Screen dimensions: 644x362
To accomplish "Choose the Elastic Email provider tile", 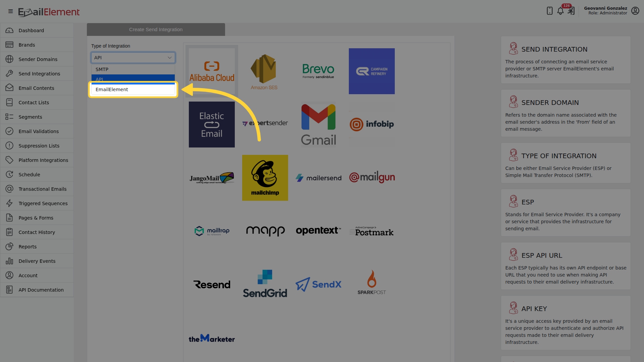I will pos(212,124).
